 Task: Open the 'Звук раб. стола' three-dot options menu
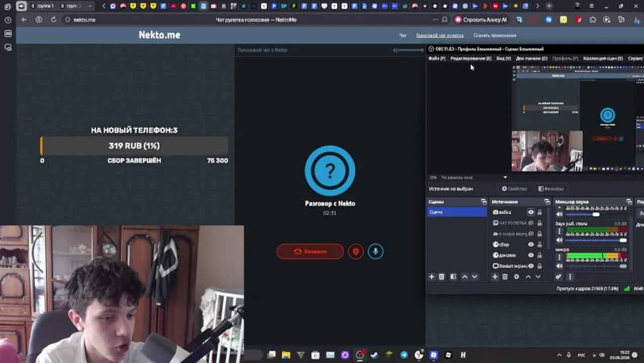point(559,231)
